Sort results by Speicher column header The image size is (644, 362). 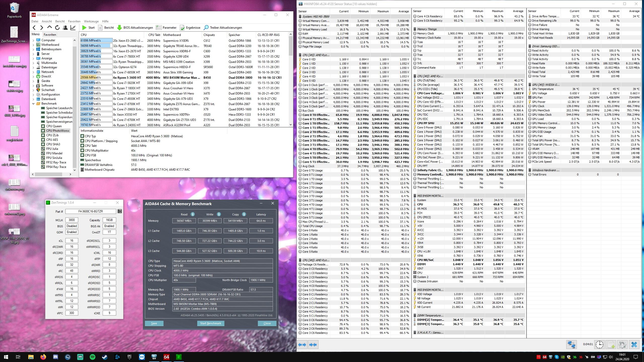point(241,35)
